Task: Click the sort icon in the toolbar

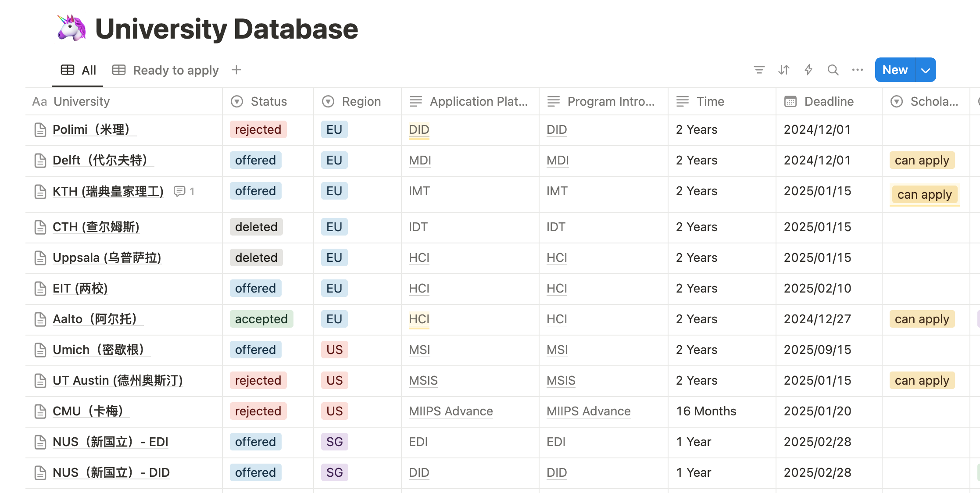Action: point(784,70)
